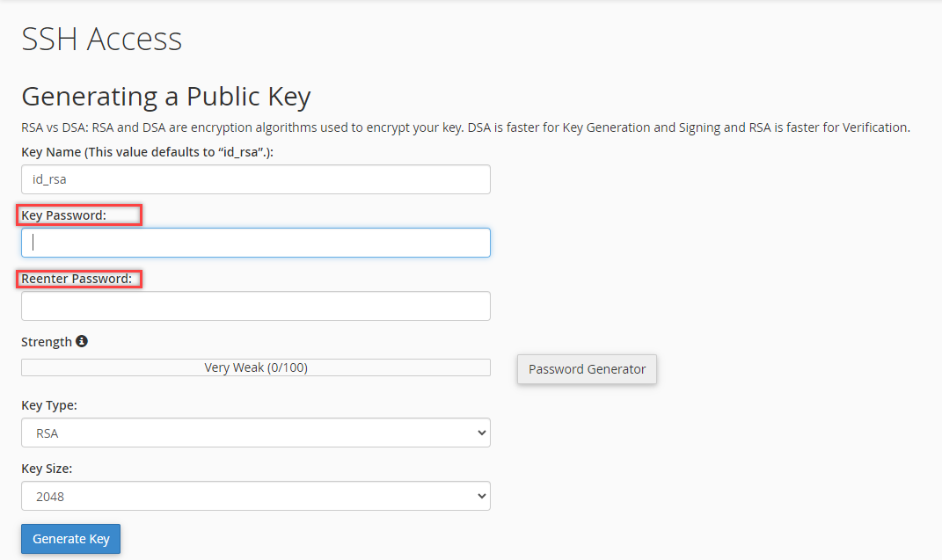Click the SSH Access page heading

tap(101, 39)
